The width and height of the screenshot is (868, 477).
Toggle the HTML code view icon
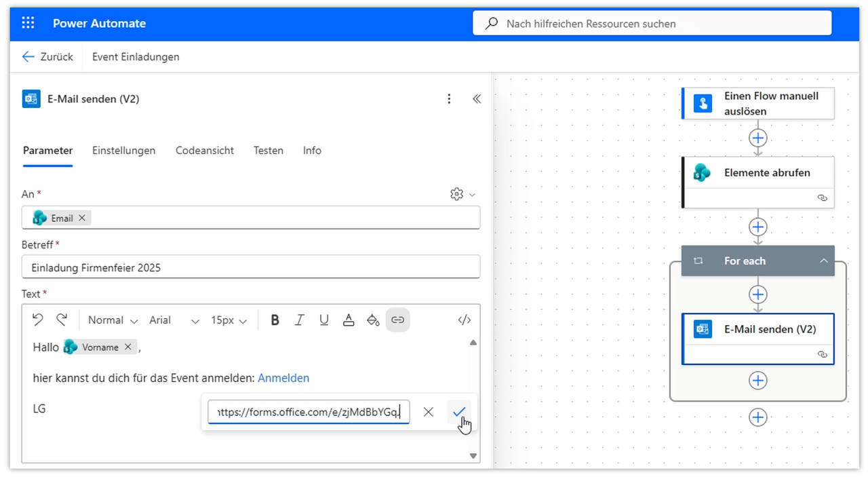click(x=465, y=320)
